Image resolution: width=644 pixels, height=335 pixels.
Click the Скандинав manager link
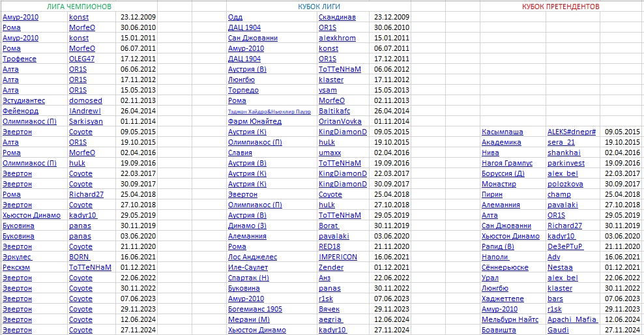pos(337,17)
